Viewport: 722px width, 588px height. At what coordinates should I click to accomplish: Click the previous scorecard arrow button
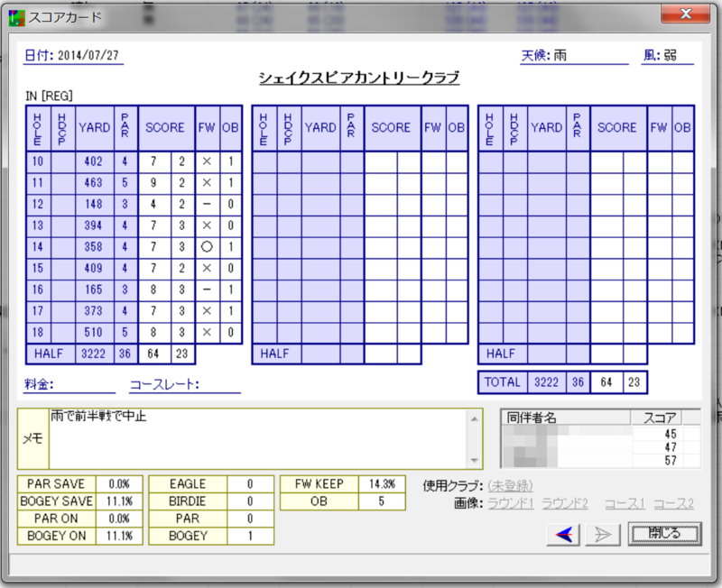(x=563, y=534)
